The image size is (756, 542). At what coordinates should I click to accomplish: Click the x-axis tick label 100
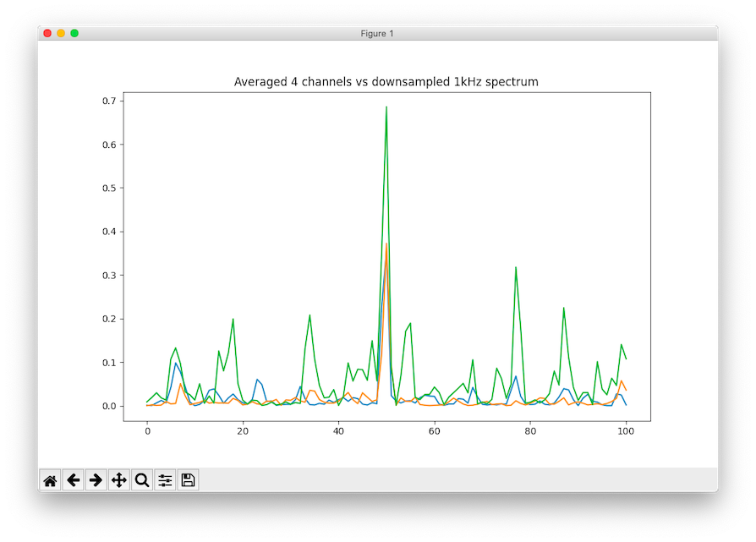626,431
